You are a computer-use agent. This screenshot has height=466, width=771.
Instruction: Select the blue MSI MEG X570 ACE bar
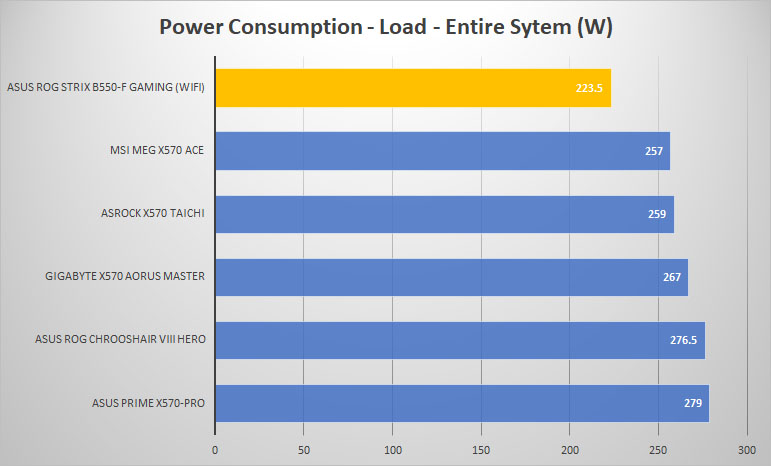tap(443, 151)
